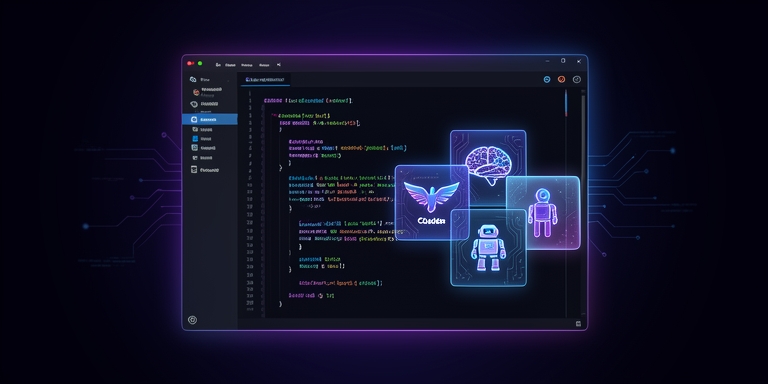Collapse the top sidebar section chevron
Screen dimensions: 768x384
[x=228, y=80]
